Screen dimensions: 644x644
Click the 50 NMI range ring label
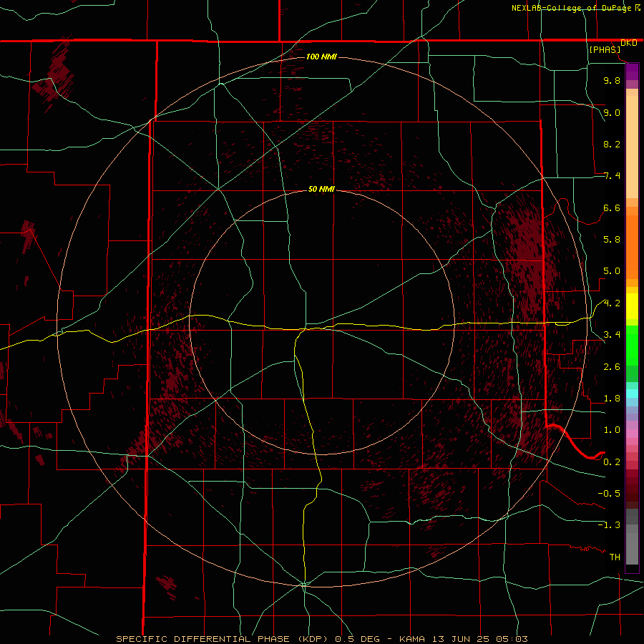(321, 189)
